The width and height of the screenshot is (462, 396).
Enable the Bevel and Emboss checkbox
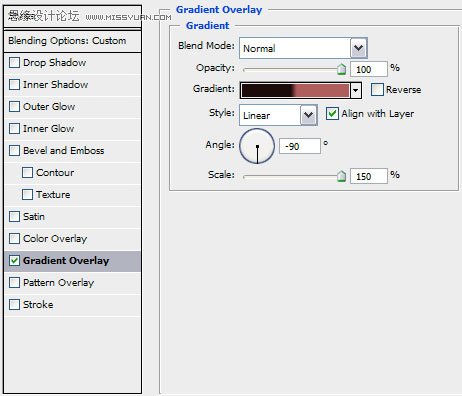point(14,150)
